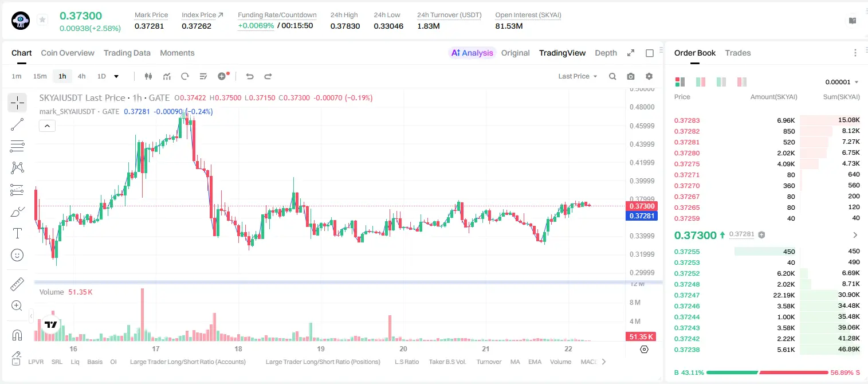
Task: Select the trend line drawing tool
Action: coord(17,124)
